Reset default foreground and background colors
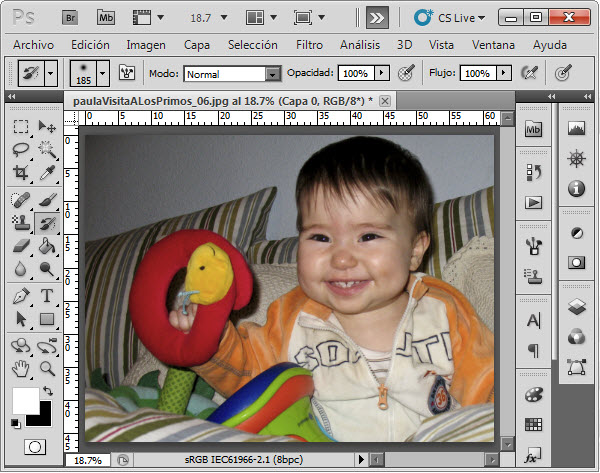This screenshot has height=473, width=600. pos(15,424)
